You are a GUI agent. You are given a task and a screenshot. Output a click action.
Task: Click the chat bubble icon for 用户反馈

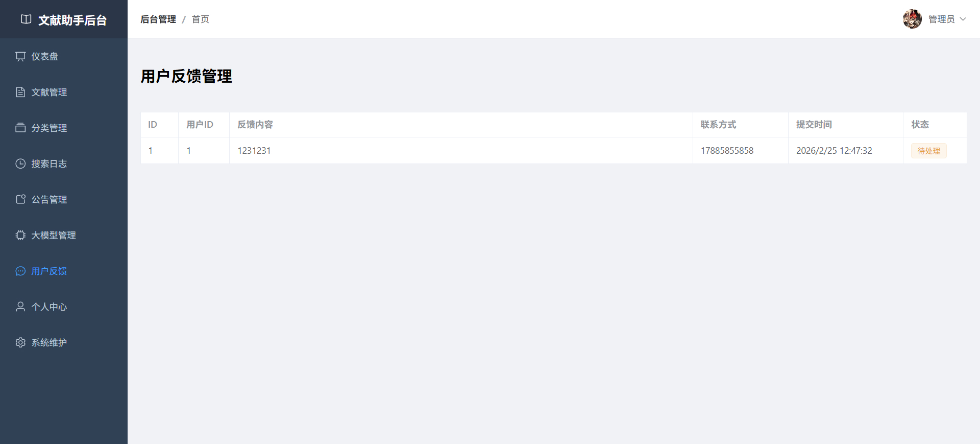pyautogui.click(x=20, y=271)
